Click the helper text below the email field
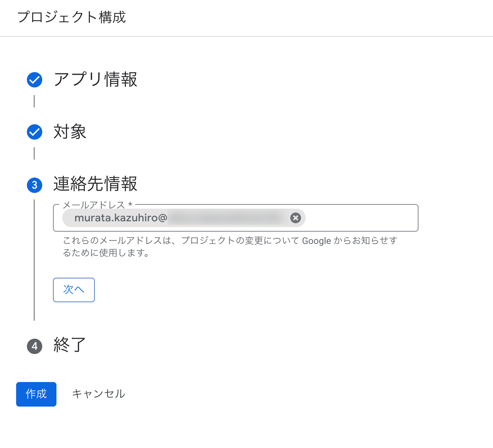The image size is (493, 448). 230,247
